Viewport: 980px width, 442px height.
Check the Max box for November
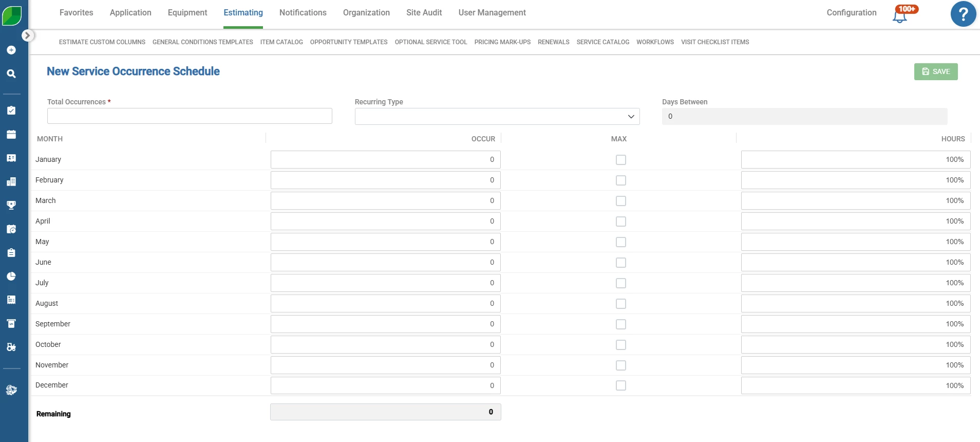621,365
